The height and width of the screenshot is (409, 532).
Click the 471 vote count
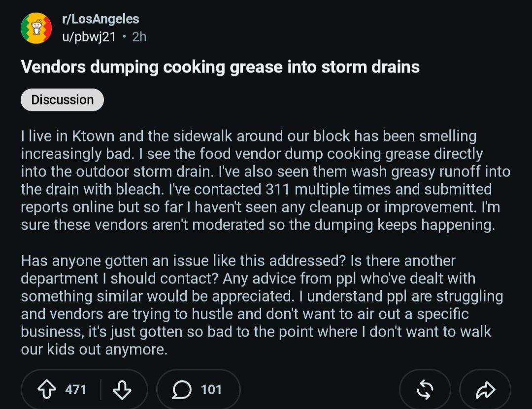click(76, 389)
